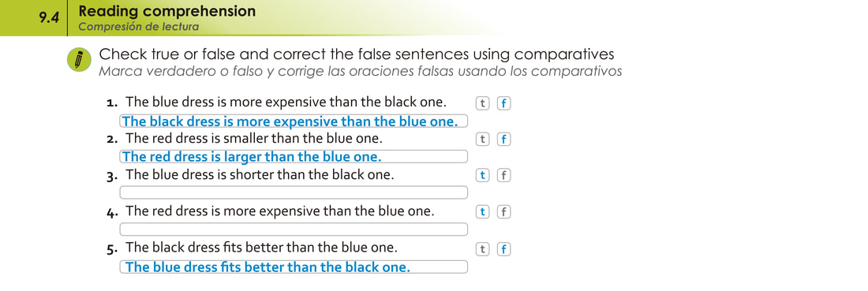
Task: Check true for blue dress is shorter
Action: (483, 175)
